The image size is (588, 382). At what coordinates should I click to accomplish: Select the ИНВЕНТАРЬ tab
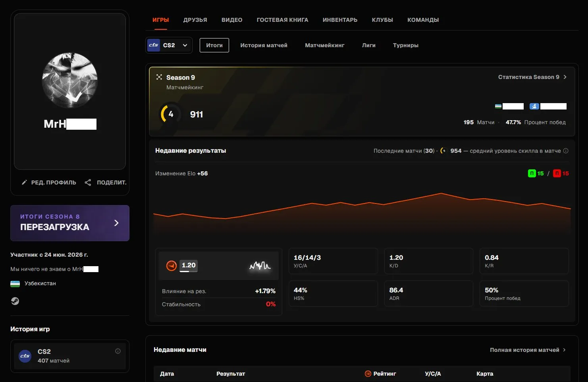pos(340,20)
